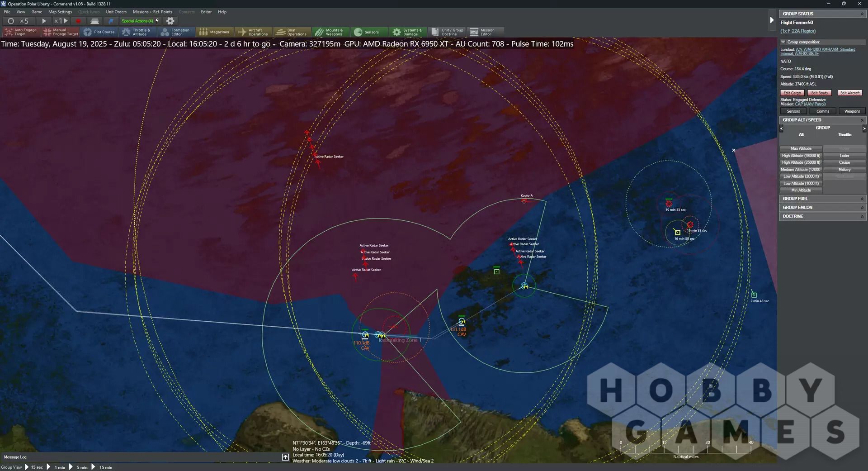Open Mounts & Weapons
The width and height of the screenshot is (868, 471).
330,32
